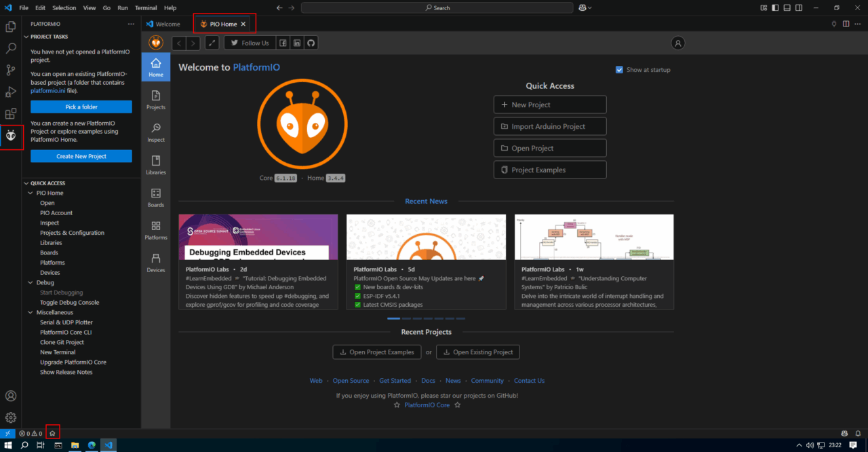868x452 pixels.
Task: Open the Manage gear in the activity bar
Action: 11,417
